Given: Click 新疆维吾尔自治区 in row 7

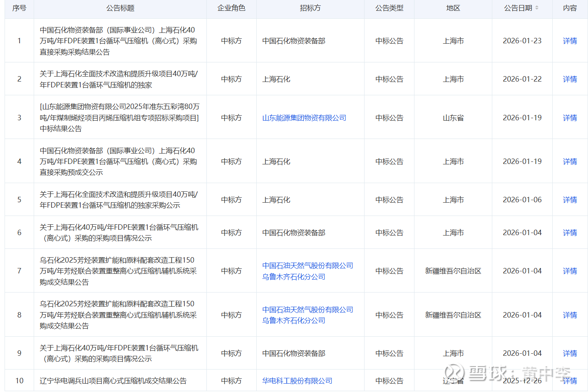Looking at the screenshot, I should pyautogui.click(x=453, y=271).
